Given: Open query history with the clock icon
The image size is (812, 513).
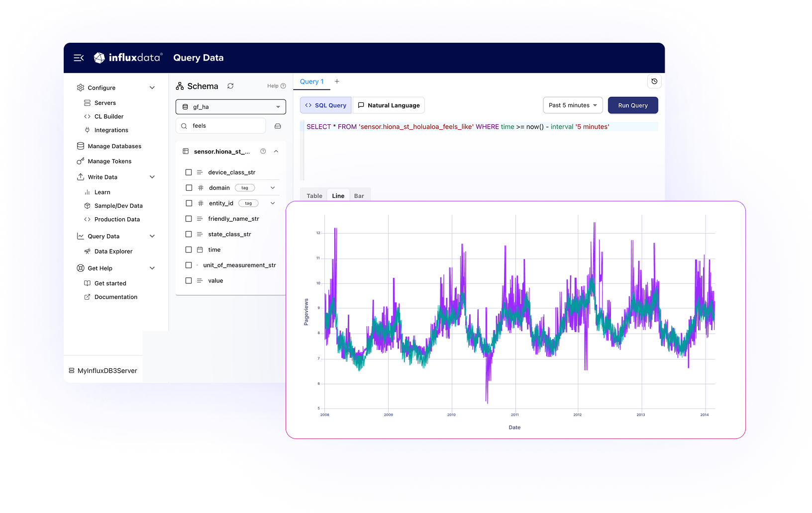Looking at the screenshot, I should pyautogui.click(x=654, y=82).
